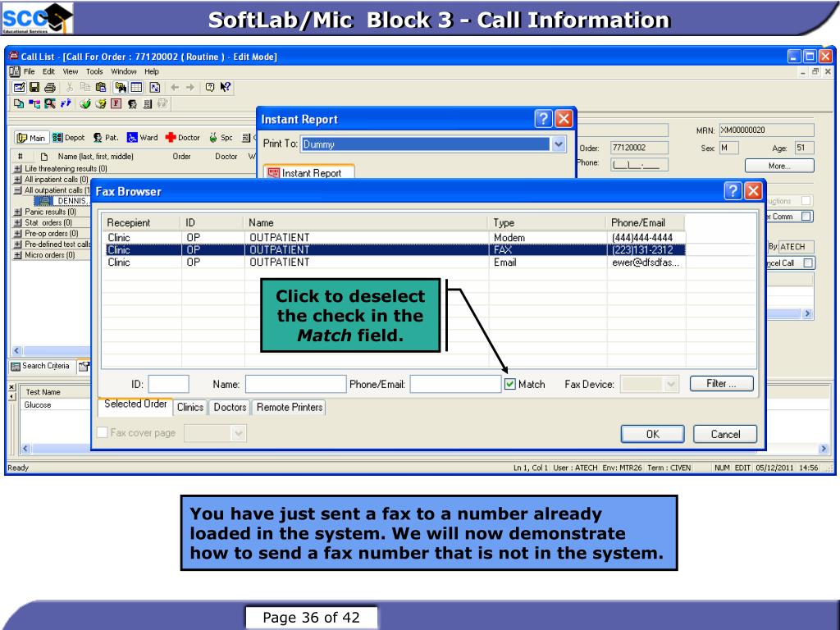Click the Print toolbar icon
This screenshot has height=630, width=840.
(x=50, y=87)
